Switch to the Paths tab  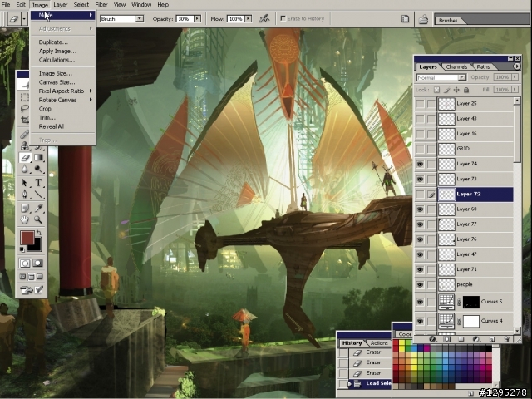click(483, 66)
